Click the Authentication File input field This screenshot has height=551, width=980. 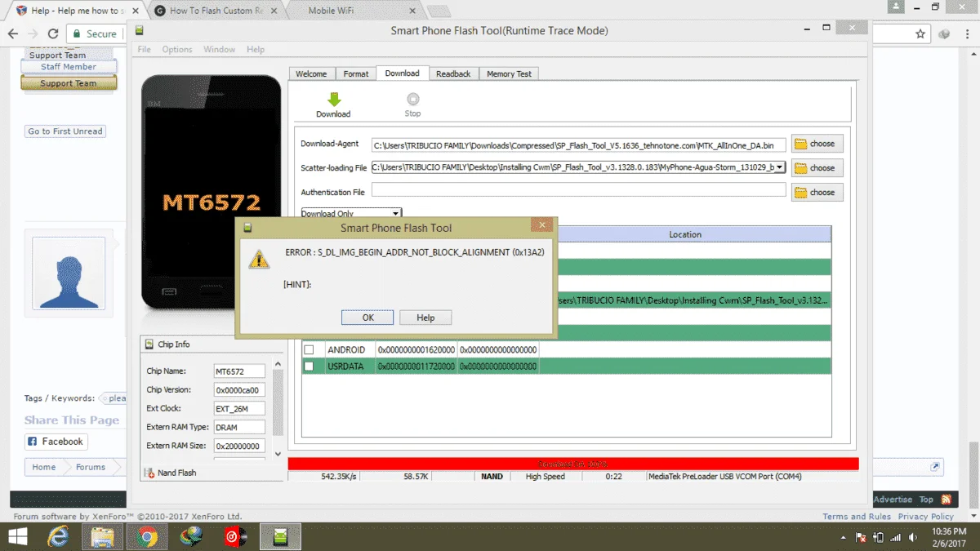[x=578, y=190]
